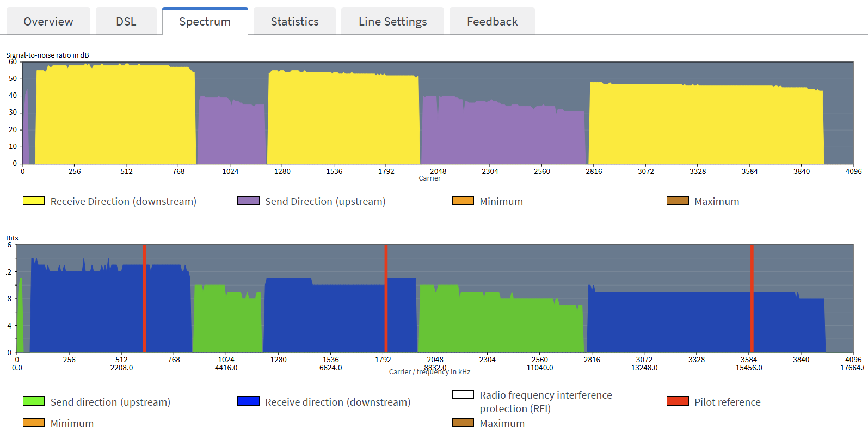Click purple Send Direction legend swatch
The height and width of the screenshot is (440, 868).
click(x=248, y=201)
